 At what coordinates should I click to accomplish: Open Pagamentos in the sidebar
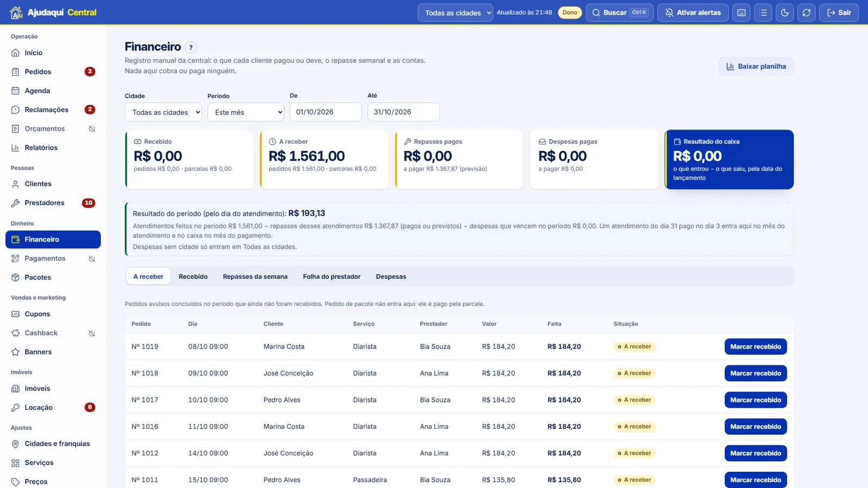point(53,259)
